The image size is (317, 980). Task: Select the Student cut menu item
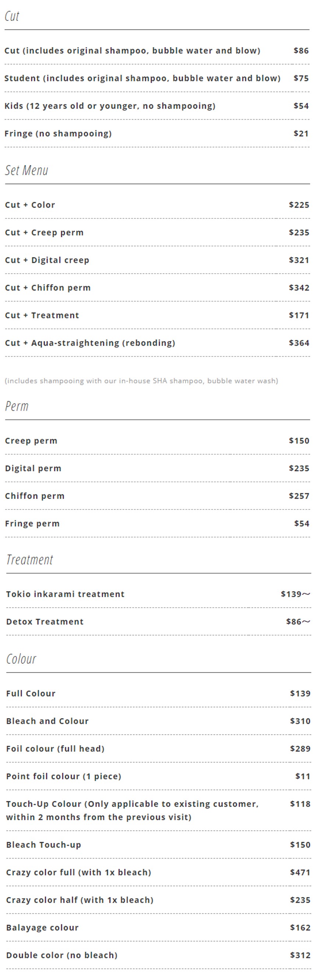[x=142, y=78]
